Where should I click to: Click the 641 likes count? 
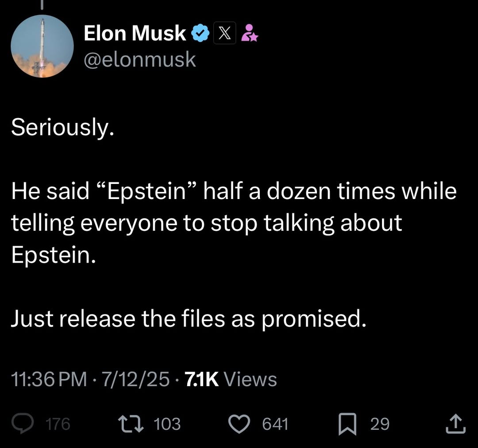275,424
